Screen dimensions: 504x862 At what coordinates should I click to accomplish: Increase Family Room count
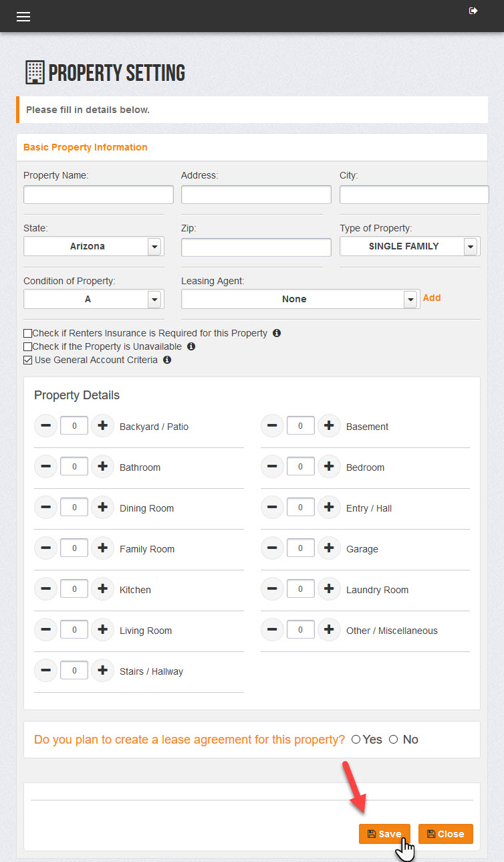tap(102, 548)
